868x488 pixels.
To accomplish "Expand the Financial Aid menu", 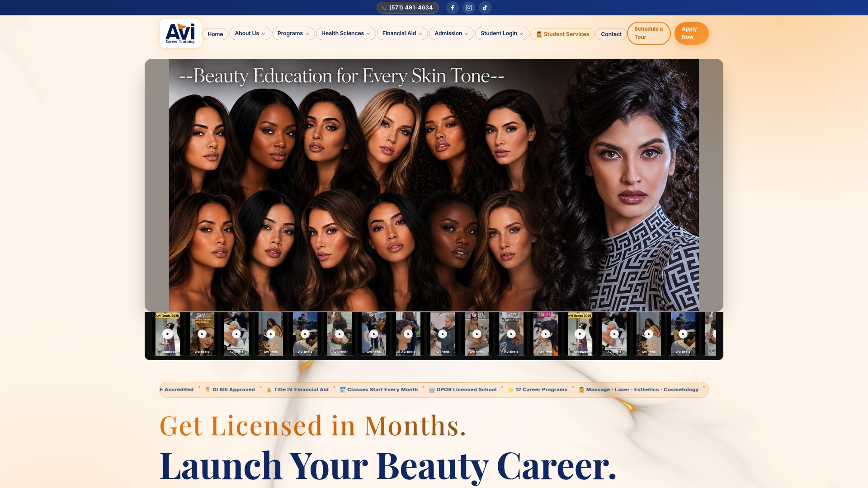I will tap(402, 33).
